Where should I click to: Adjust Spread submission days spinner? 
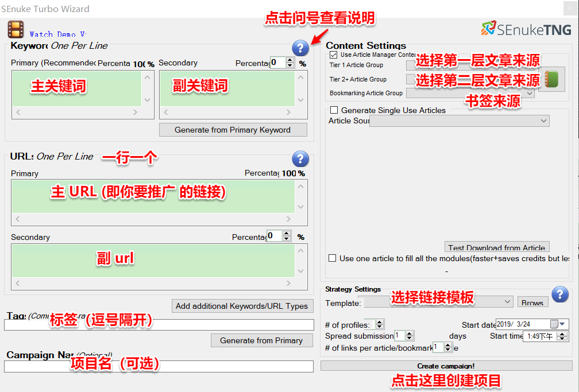409,336
